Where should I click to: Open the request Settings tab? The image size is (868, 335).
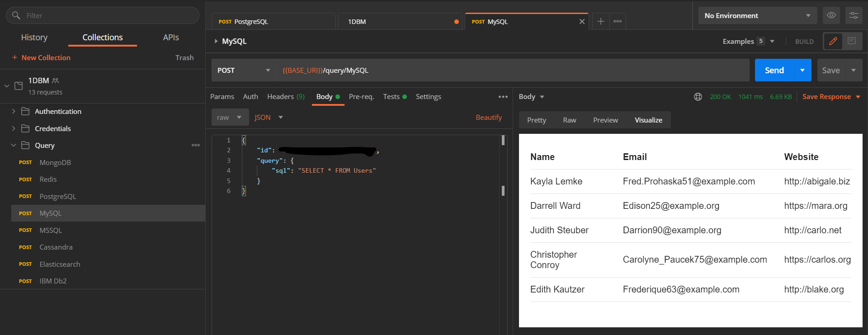(428, 97)
